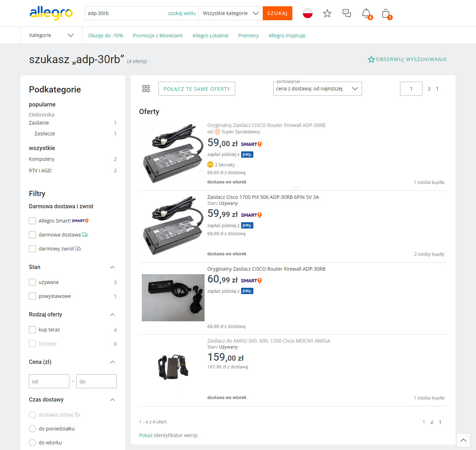Open notifications bell icon
476x450 pixels.
(x=366, y=13)
